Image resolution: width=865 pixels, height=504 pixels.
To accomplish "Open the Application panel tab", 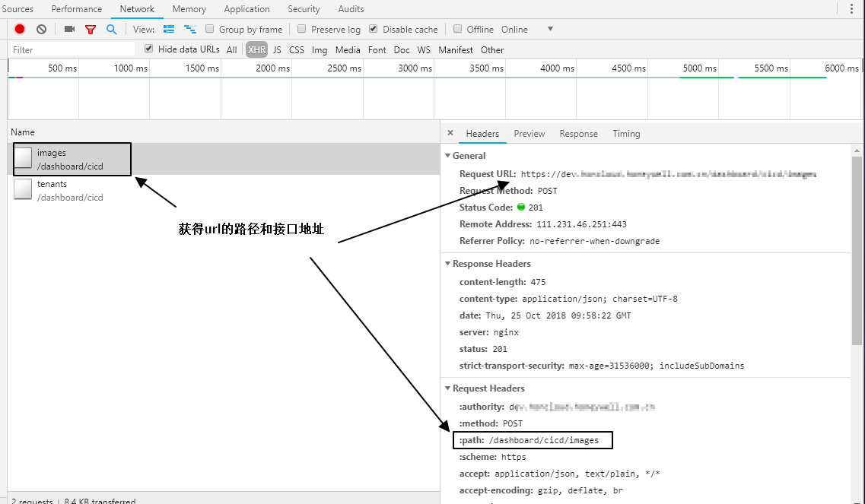I will 246,9.
